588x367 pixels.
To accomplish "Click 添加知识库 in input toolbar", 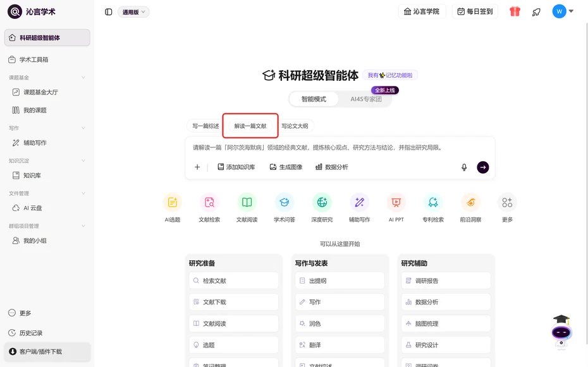I will [x=236, y=167].
